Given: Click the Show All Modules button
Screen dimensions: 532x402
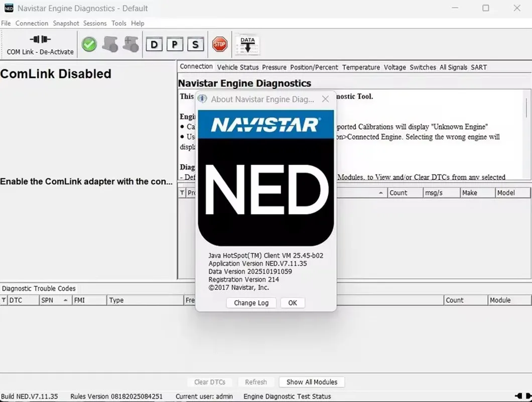Looking at the screenshot, I should tap(312, 382).
